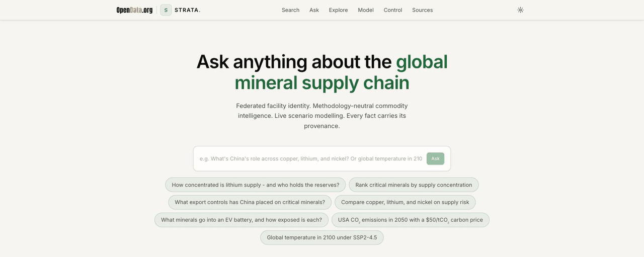Open the Search nav item
Viewport: 644px width, 257px height.
click(290, 10)
